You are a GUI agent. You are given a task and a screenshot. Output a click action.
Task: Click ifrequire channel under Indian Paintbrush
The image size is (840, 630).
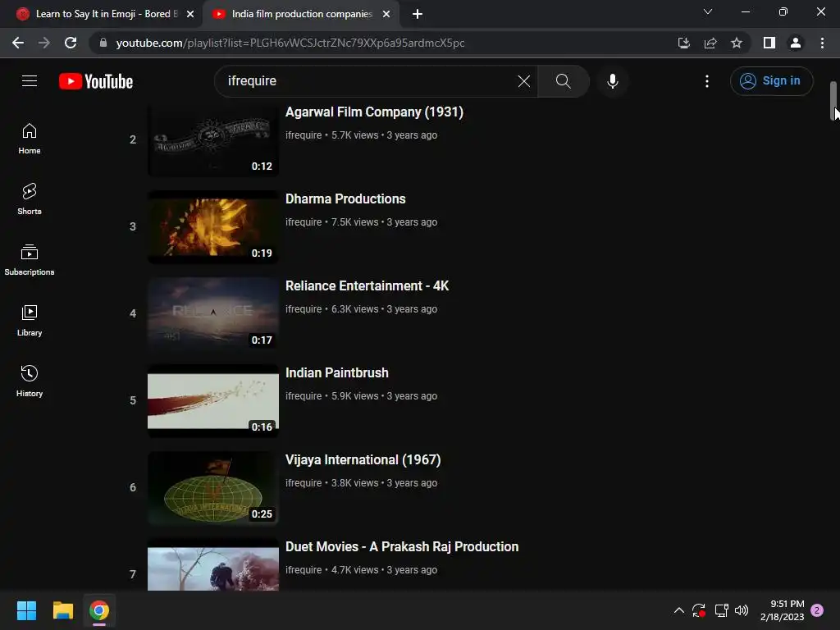pos(304,396)
